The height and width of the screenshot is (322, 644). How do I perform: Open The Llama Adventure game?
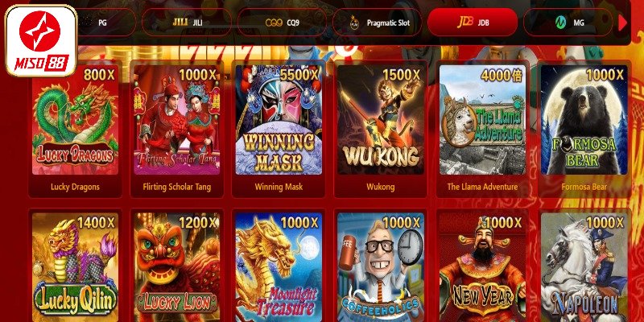(x=482, y=120)
